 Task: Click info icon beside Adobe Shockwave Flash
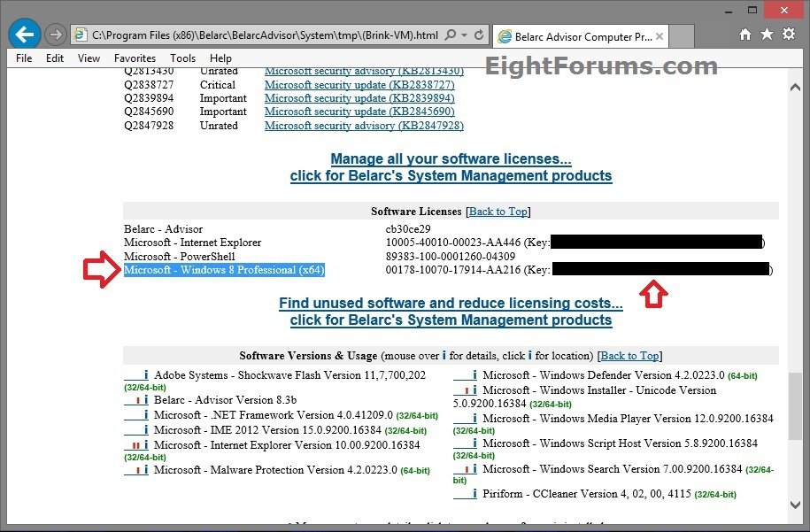(146, 375)
